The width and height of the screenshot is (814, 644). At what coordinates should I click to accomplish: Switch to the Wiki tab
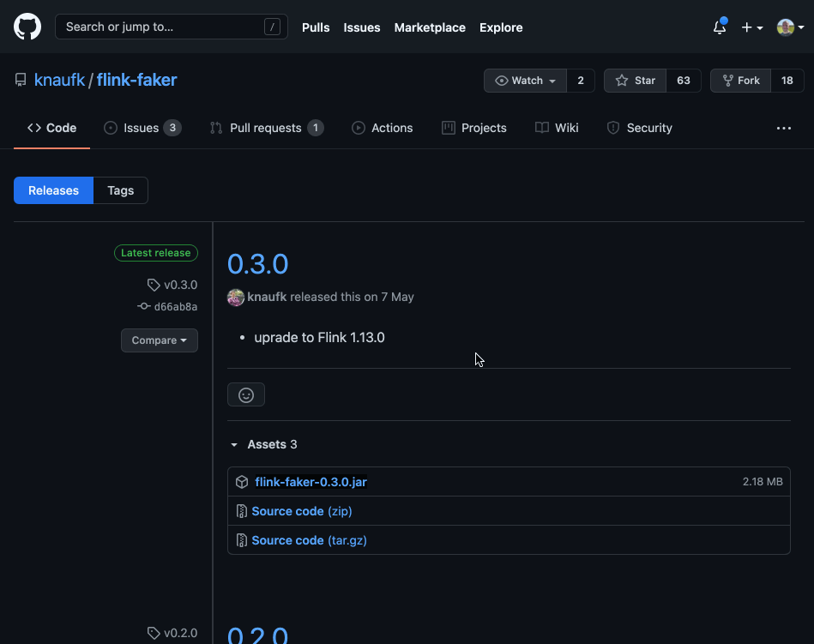(x=557, y=128)
